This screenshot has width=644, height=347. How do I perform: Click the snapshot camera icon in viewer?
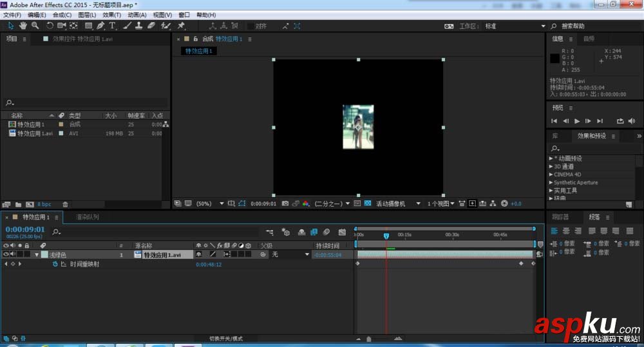click(x=285, y=203)
